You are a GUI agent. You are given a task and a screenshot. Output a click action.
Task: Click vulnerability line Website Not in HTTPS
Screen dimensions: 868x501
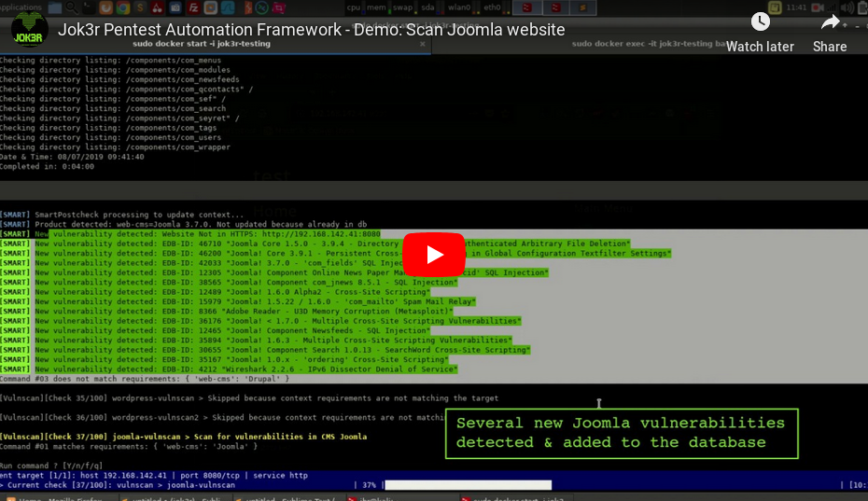tap(190, 233)
